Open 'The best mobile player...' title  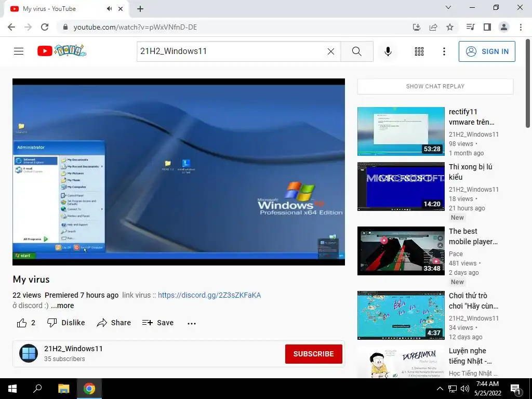coord(473,236)
